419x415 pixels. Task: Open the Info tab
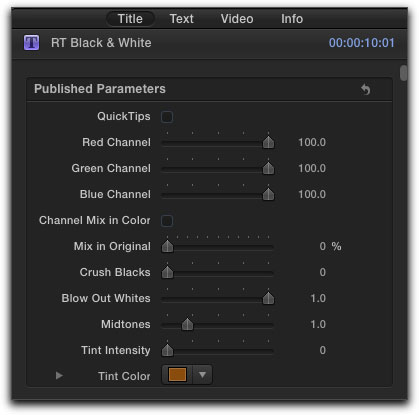pos(292,19)
